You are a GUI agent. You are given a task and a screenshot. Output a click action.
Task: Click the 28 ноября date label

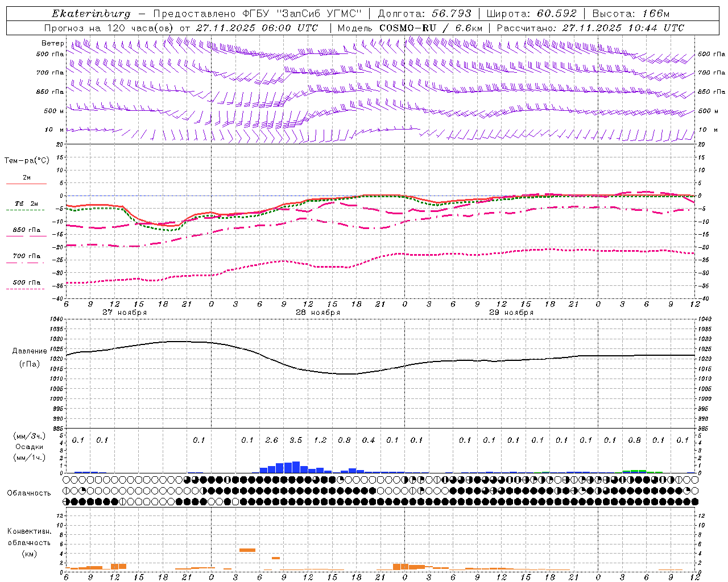point(318,313)
